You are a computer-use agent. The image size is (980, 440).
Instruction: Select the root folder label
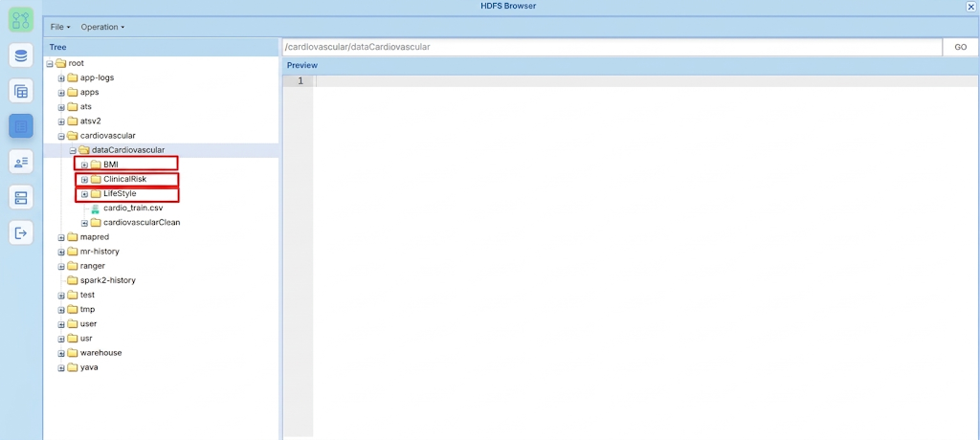(77, 63)
